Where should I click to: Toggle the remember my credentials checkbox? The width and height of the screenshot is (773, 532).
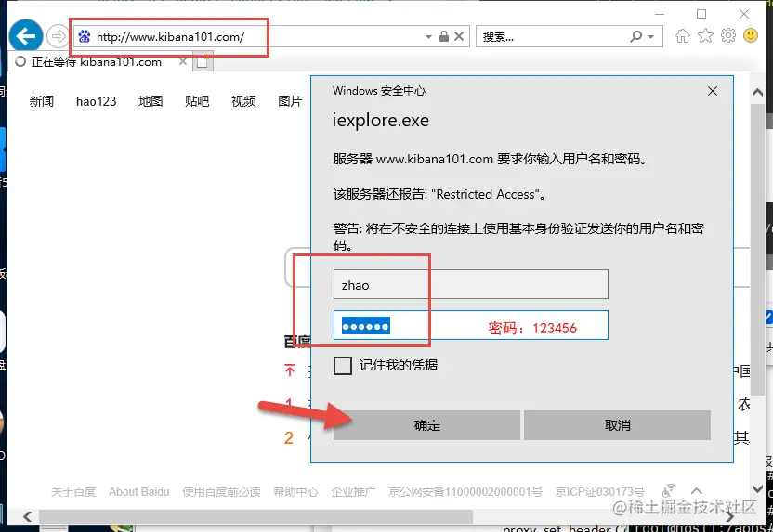coord(343,366)
